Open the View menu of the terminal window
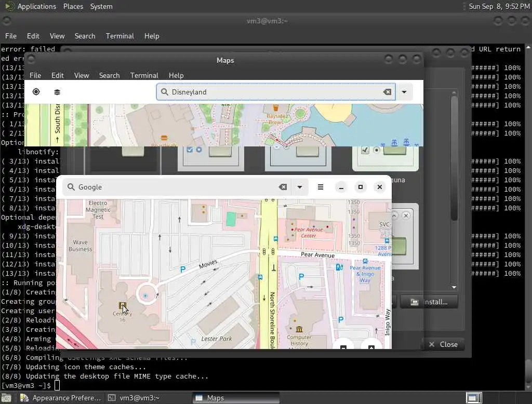 click(57, 36)
